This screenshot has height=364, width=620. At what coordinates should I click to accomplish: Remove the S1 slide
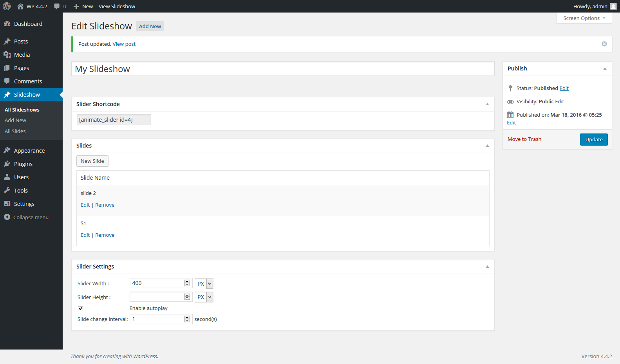coord(105,235)
